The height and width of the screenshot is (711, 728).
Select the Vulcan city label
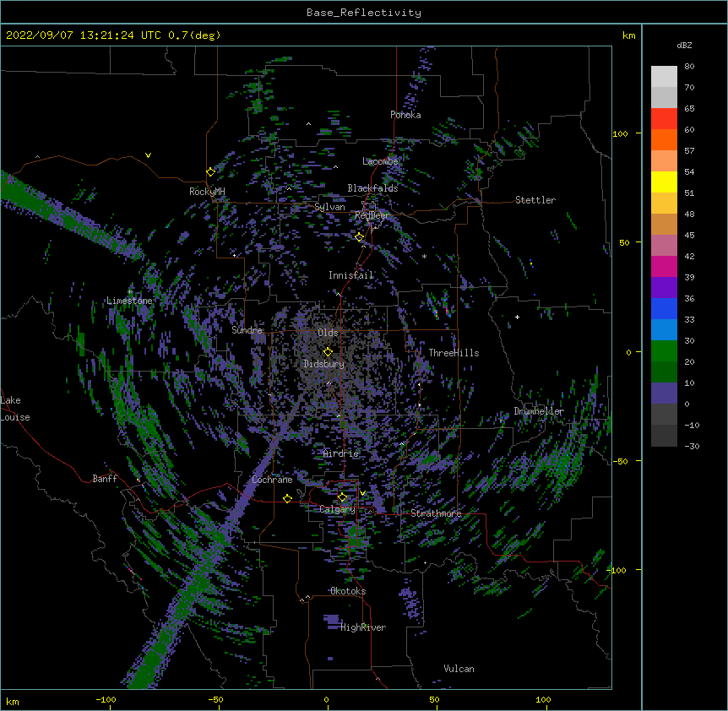pyautogui.click(x=459, y=669)
